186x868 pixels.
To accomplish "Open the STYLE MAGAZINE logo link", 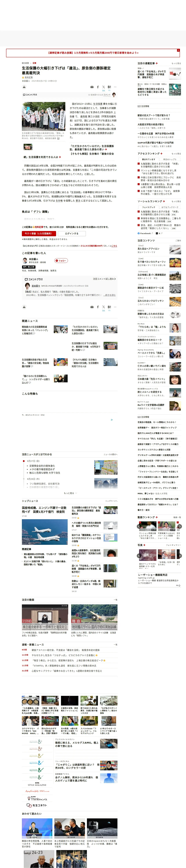I will (x=37, y=784).
